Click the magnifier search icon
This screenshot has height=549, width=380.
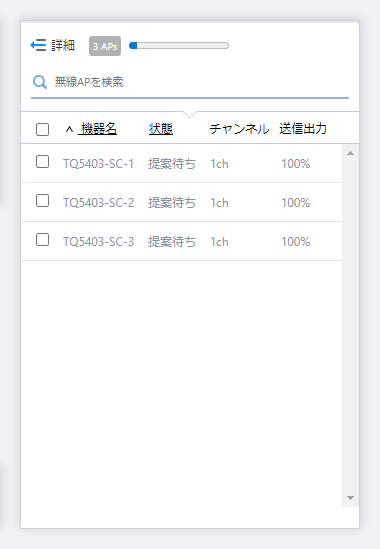[40, 82]
